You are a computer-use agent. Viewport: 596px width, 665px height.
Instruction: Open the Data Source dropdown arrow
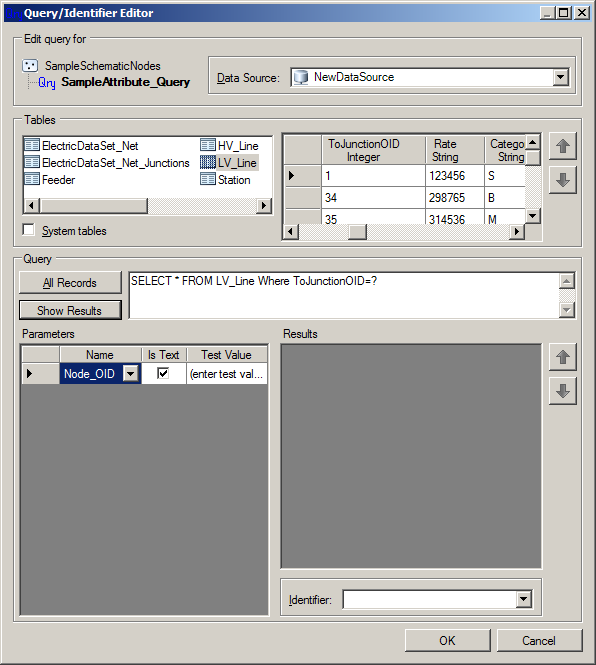tap(560, 77)
